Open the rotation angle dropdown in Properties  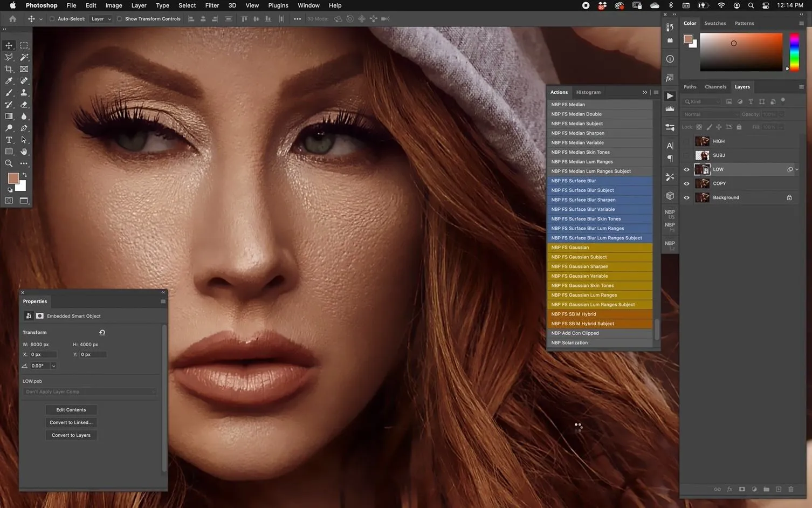(53, 366)
